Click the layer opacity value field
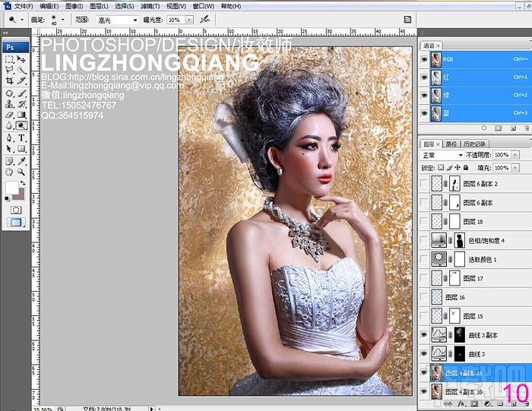Viewport: 532px width, 411px height. 502,155
